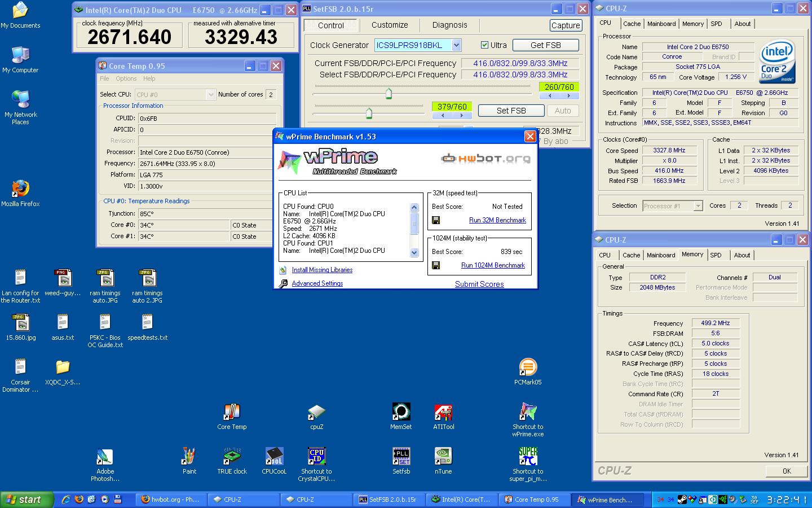Open Core Temp desktop shortcut
The image size is (812, 508).
(232, 417)
